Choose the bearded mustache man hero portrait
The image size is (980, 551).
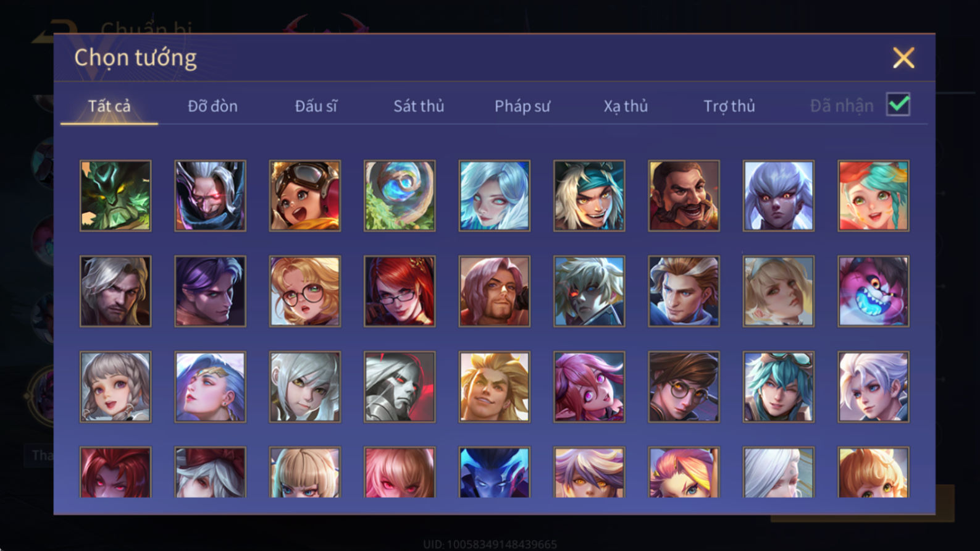click(x=684, y=196)
